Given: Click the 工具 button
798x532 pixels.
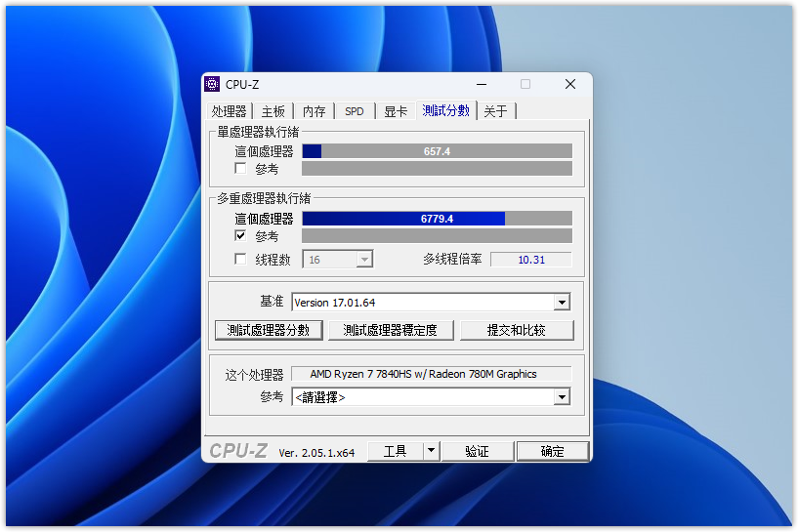Looking at the screenshot, I should [x=396, y=451].
